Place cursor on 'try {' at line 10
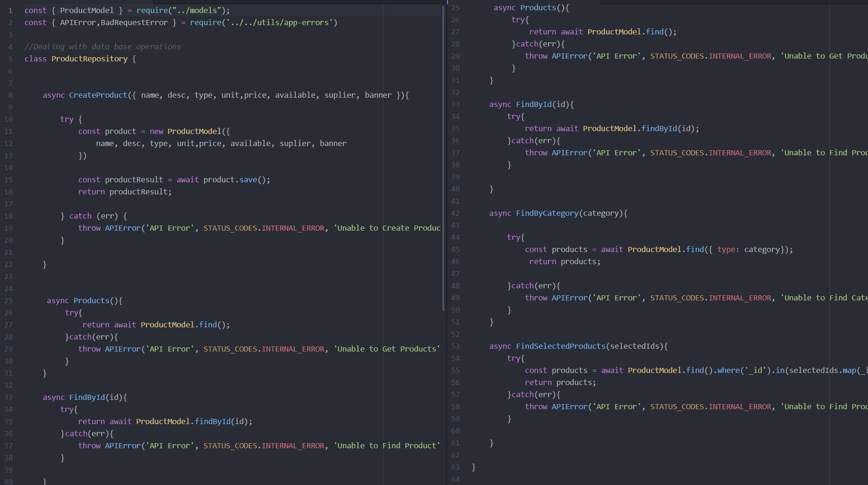The width and height of the screenshot is (868, 485). (71, 119)
